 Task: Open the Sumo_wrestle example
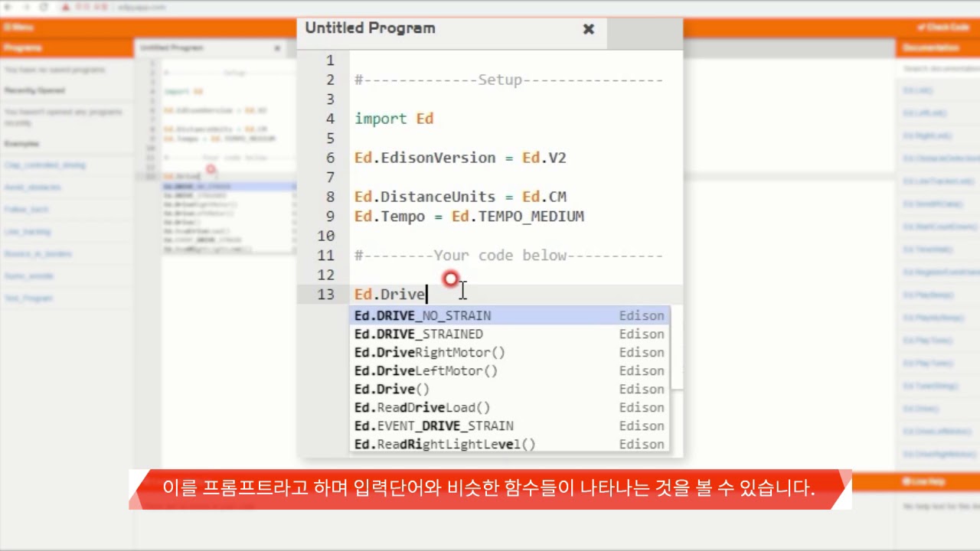click(29, 276)
